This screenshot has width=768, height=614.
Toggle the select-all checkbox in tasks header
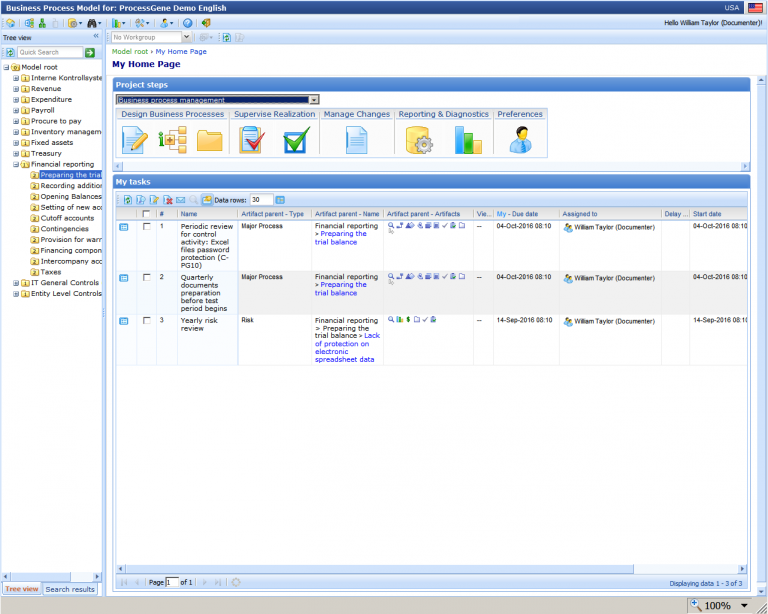(147, 213)
